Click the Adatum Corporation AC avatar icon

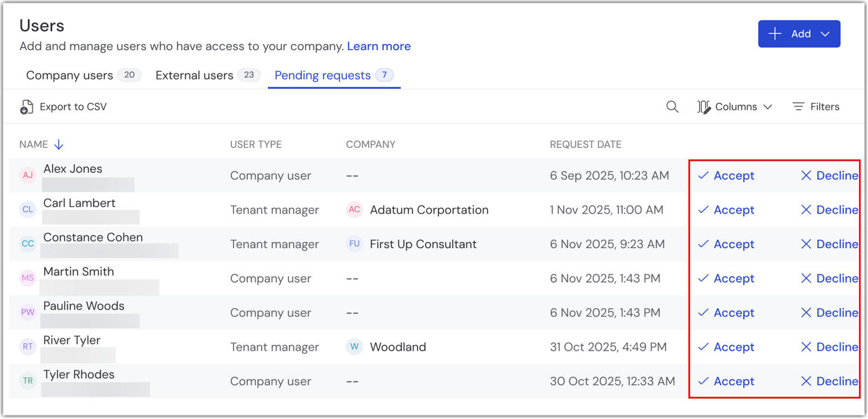[x=354, y=210]
